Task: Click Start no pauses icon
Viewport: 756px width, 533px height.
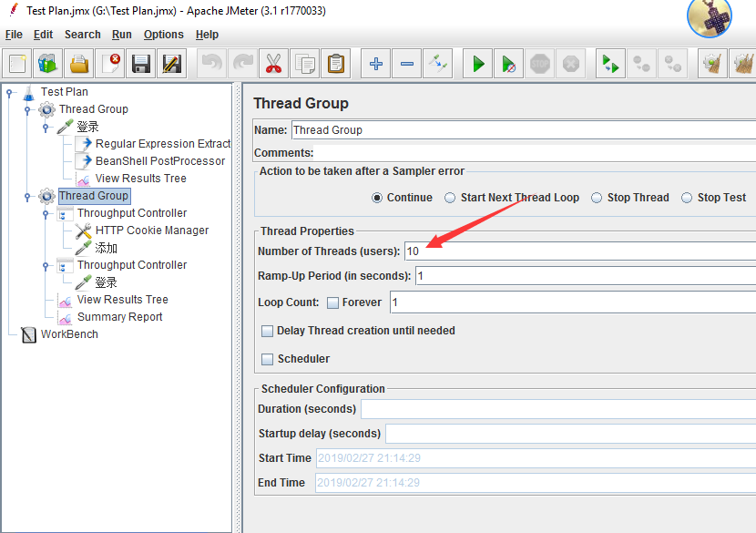Action: point(508,64)
